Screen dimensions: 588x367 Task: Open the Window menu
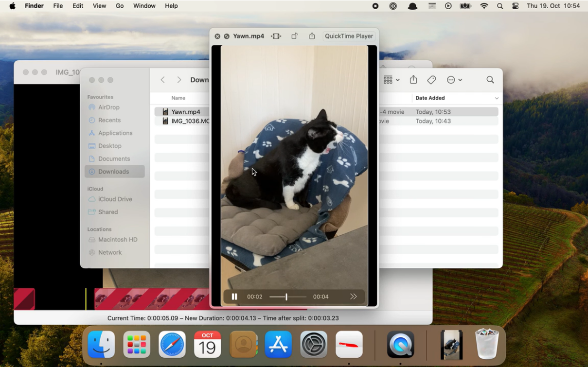click(x=144, y=6)
